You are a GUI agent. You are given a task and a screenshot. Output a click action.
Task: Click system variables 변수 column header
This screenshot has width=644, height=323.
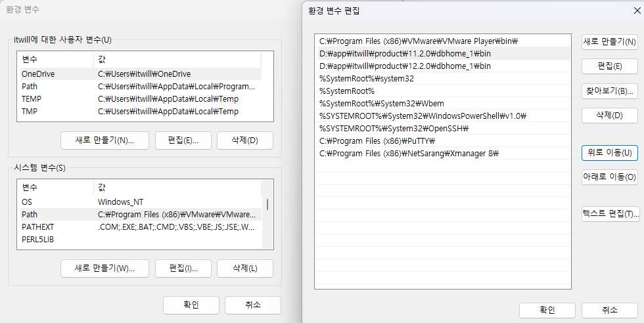tap(57, 188)
